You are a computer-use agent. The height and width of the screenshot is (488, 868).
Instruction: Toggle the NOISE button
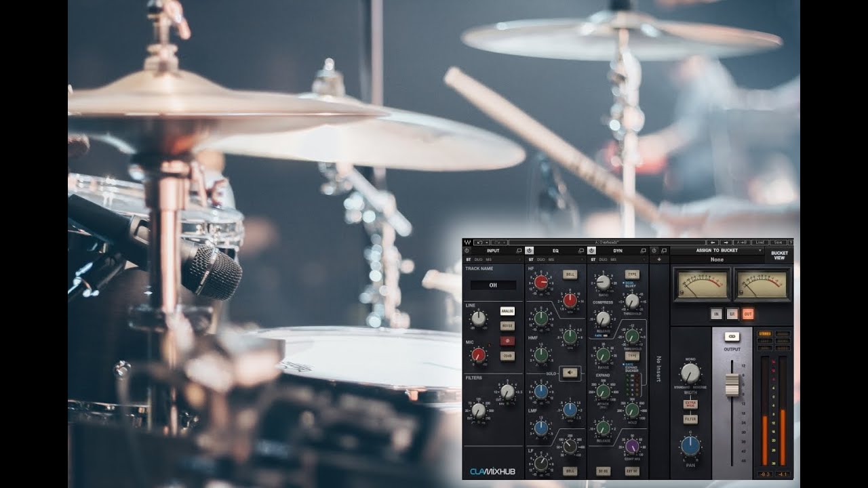pos(507,326)
